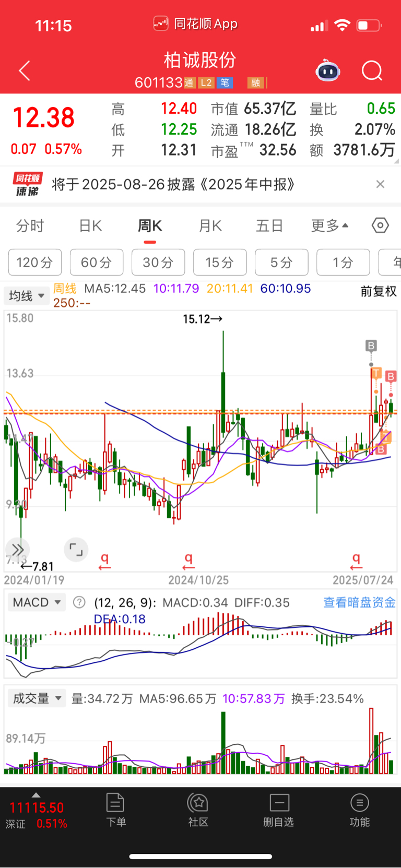Tap the 通 badge next to stock code
Screen dimensions: 401x868
point(190,82)
